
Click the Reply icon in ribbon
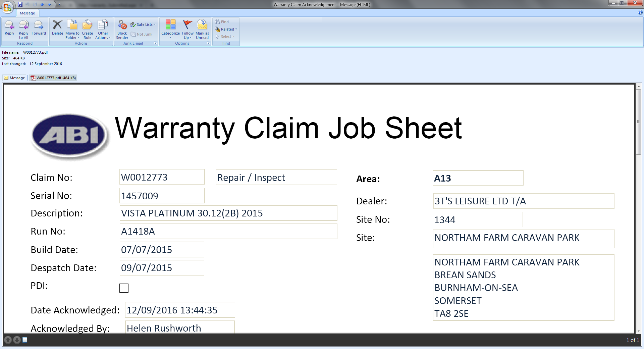coord(9,28)
